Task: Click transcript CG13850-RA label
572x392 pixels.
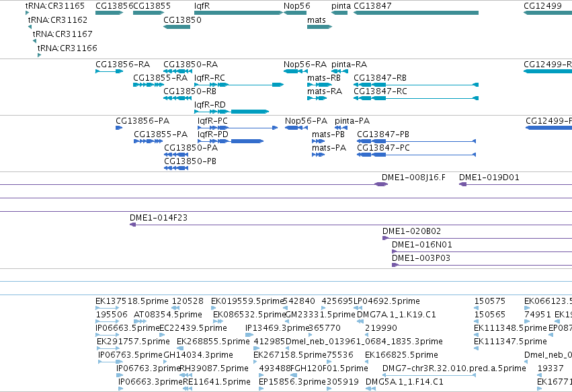Action: (190, 65)
